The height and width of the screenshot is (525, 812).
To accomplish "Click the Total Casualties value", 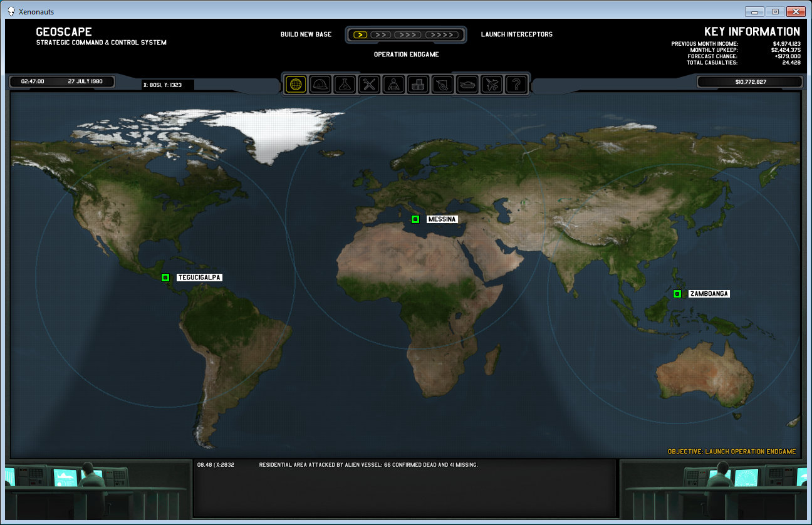I will point(791,63).
